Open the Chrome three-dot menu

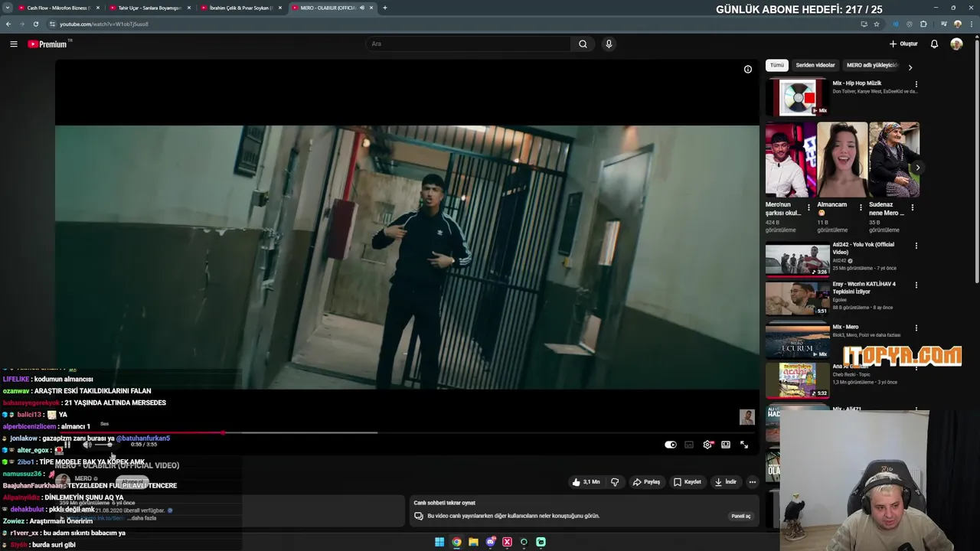click(x=970, y=24)
